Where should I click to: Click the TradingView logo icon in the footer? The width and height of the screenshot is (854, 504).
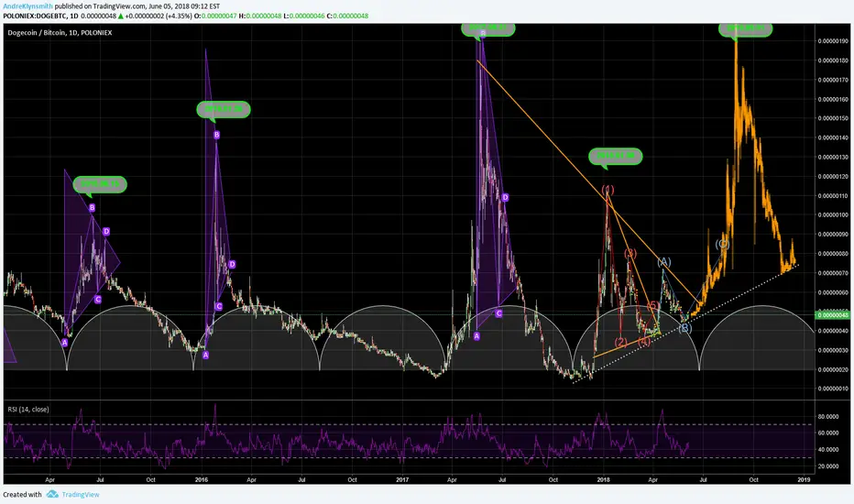point(52,494)
